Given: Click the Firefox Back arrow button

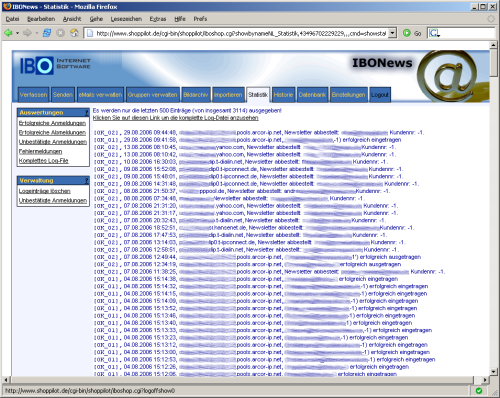Looking at the screenshot, I should click(8, 33).
